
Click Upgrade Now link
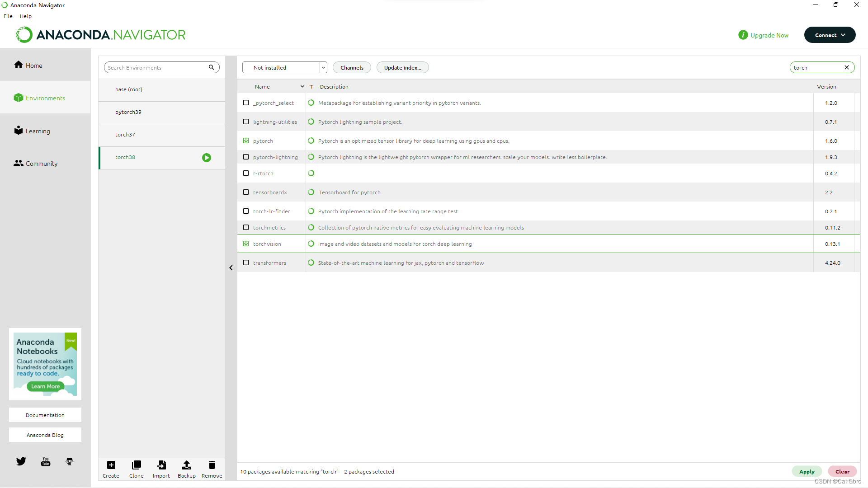coord(769,35)
